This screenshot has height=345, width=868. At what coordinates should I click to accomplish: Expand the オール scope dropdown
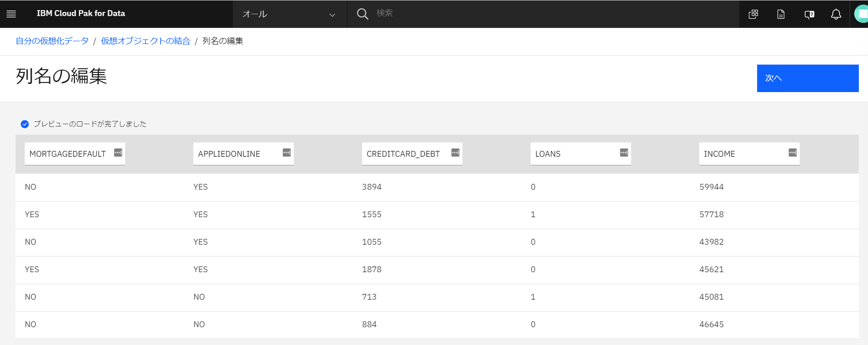pos(290,14)
